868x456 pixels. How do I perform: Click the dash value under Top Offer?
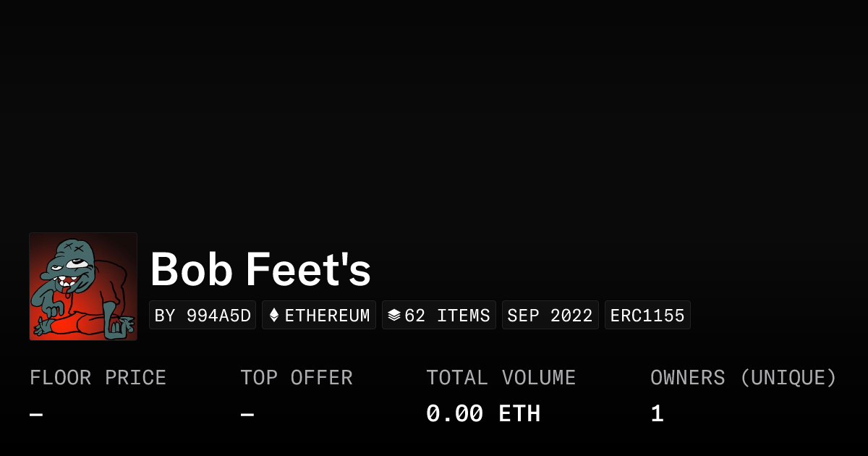(247, 415)
